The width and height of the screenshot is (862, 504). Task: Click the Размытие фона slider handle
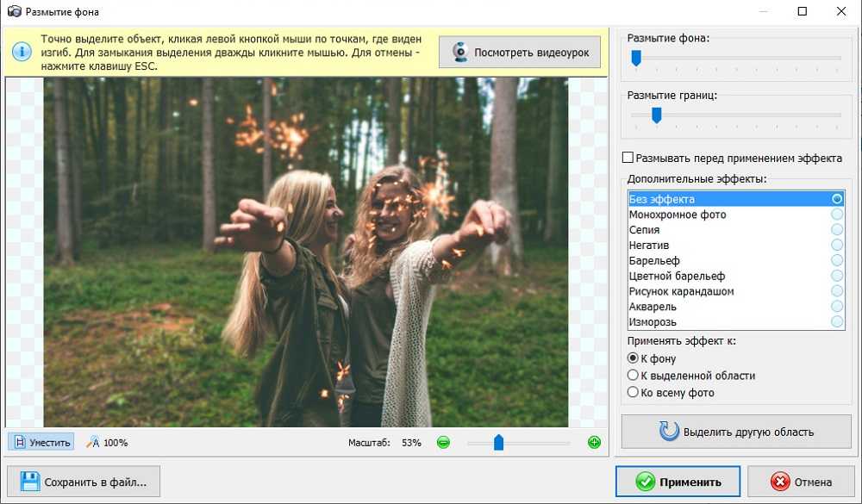(636, 58)
